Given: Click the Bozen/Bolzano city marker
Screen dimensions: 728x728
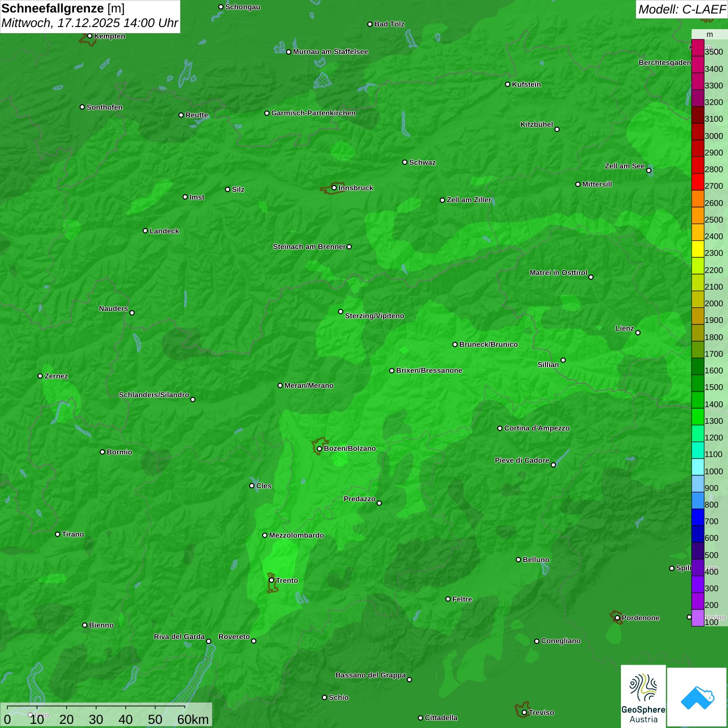Looking at the screenshot, I should (319, 449).
